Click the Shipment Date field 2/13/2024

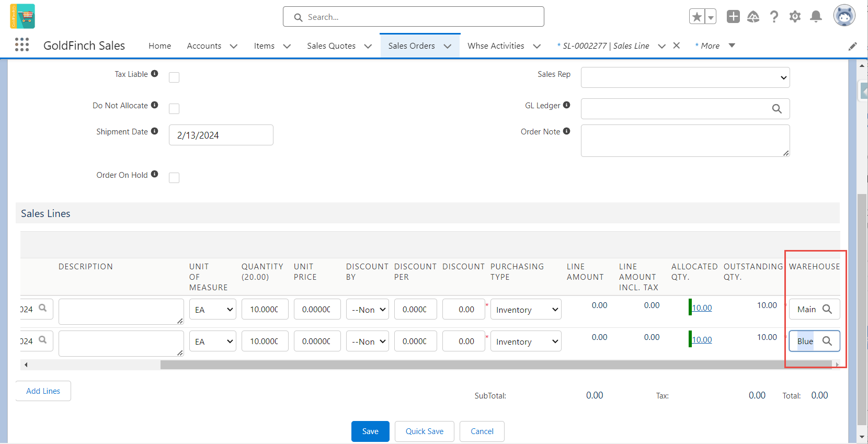(221, 135)
